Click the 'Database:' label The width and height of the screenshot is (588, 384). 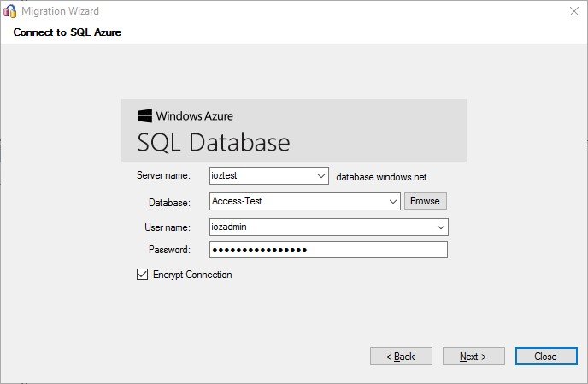(169, 203)
